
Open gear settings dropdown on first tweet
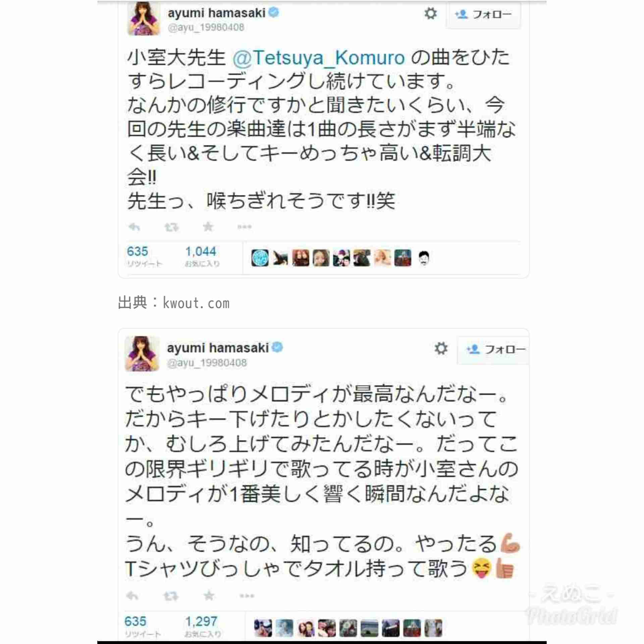point(431,13)
